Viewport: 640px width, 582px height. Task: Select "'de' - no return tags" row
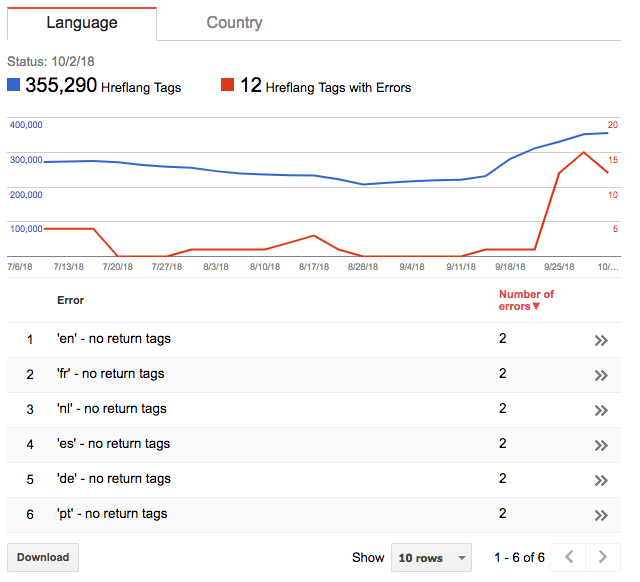point(314,480)
